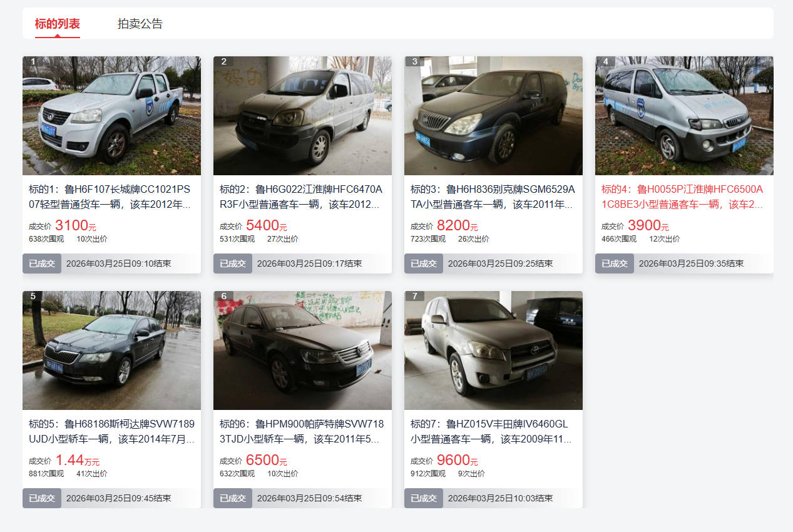
Task: Open title link 标的3 鲁H6H836别克牌
Action: 493,197
